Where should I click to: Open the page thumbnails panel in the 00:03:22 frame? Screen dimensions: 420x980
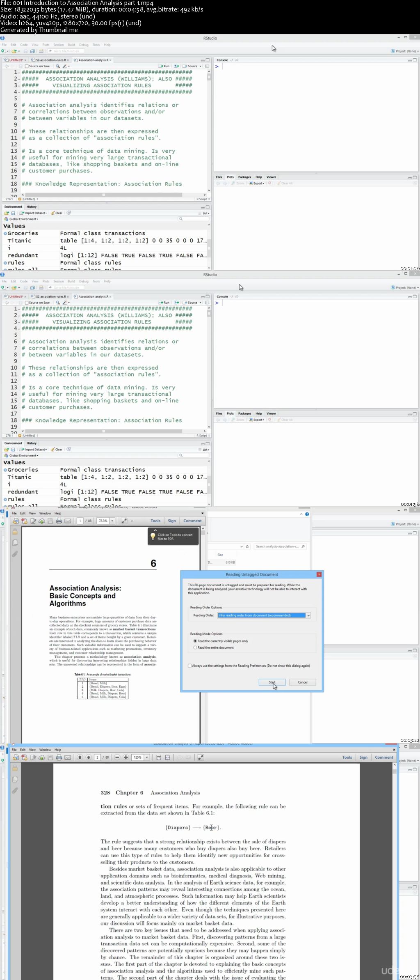(x=15, y=542)
